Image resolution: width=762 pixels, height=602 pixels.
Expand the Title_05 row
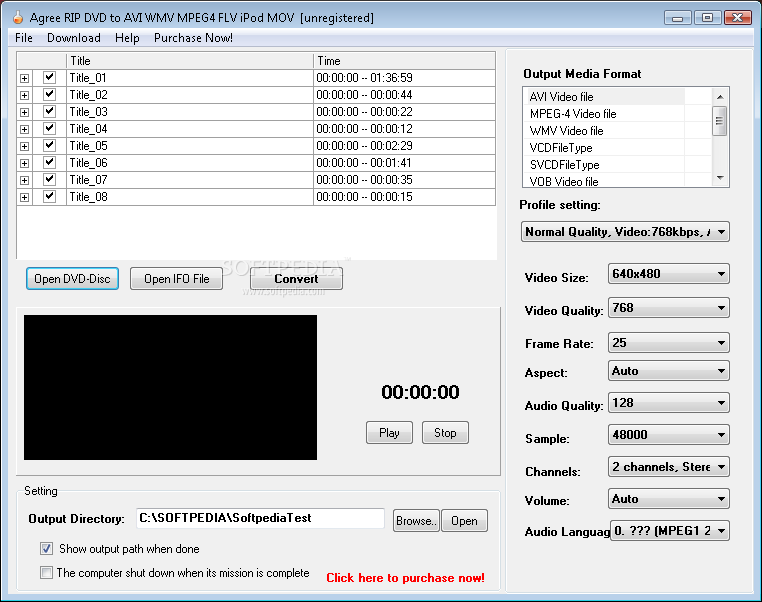[24, 146]
